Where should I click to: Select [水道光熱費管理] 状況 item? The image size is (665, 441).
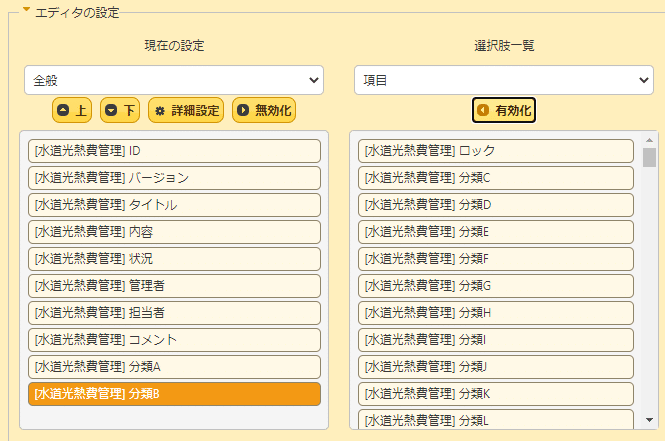point(174,259)
